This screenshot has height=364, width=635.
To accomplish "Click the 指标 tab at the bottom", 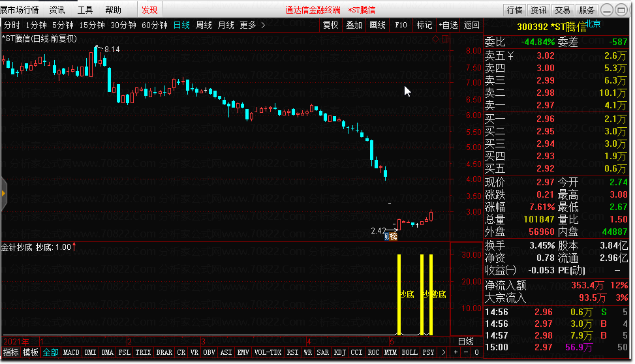I will coord(11,352).
